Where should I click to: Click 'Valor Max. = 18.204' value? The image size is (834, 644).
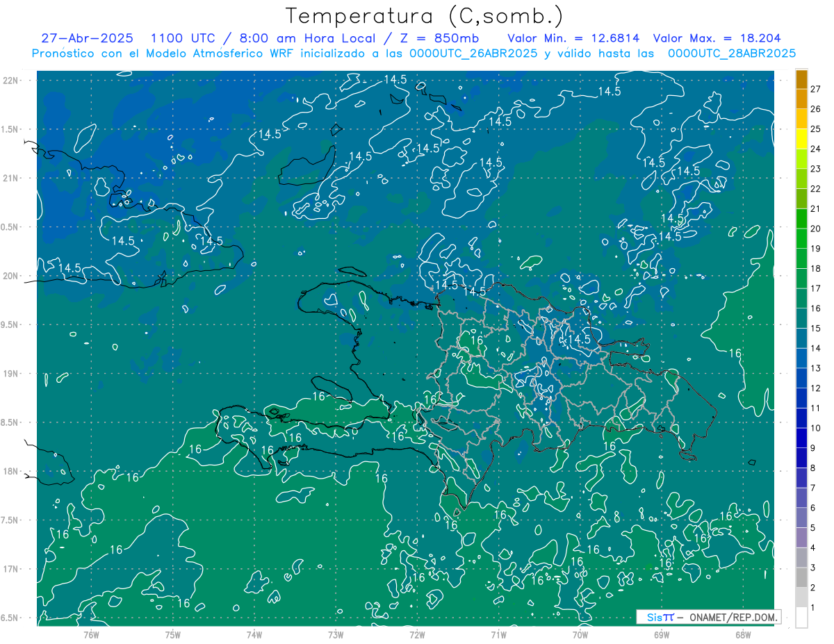[x=717, y=38]
